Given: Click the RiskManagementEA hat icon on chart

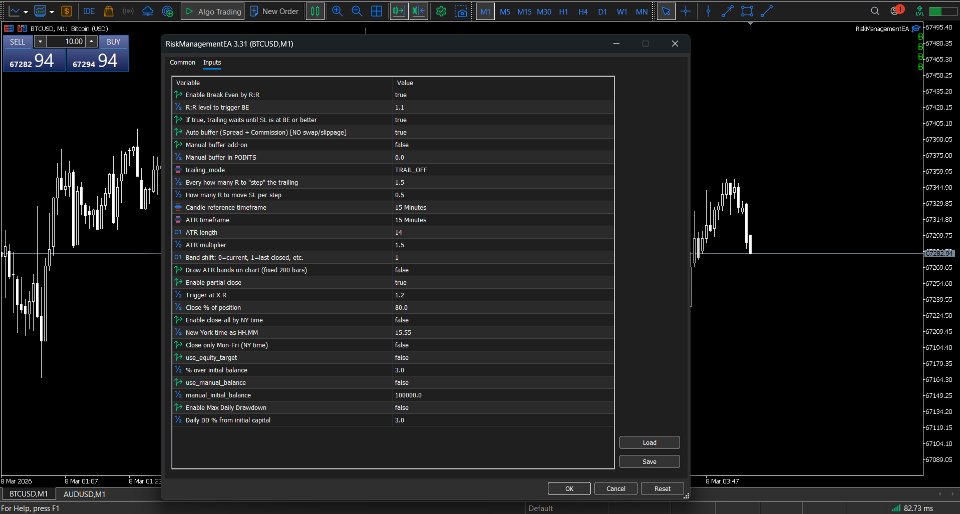Looking at the screenshot, I should click(916, 28).
